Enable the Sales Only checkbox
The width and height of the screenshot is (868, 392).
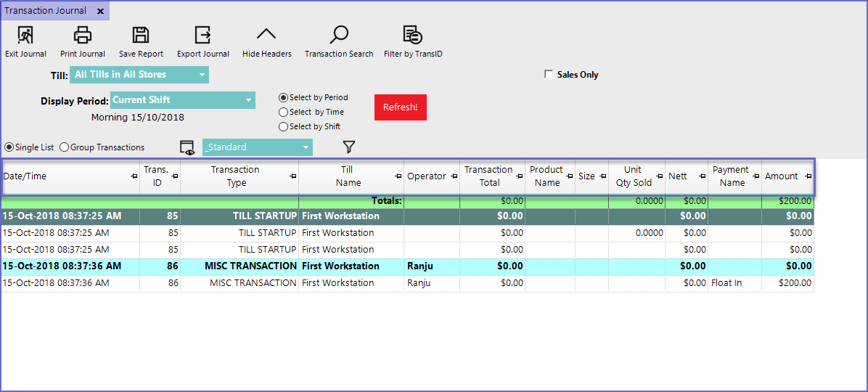point(549,75)
